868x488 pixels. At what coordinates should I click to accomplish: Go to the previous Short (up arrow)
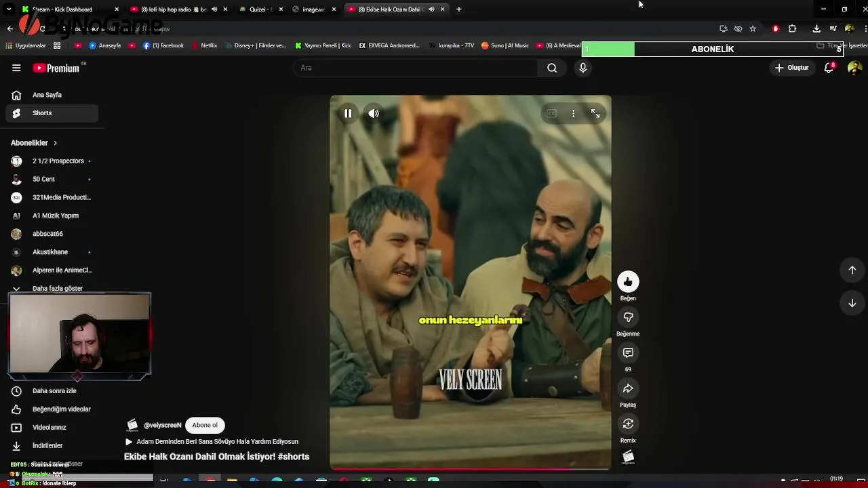pyautogui.click(x=852, y=270)
